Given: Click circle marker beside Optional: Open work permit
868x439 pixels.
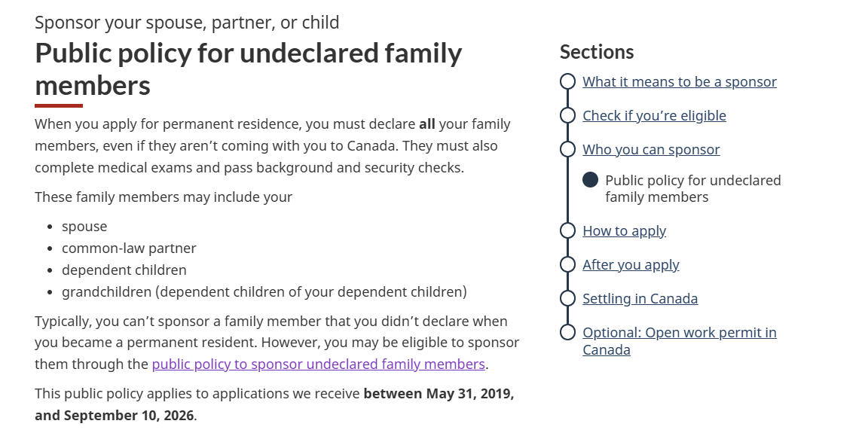Looking at the screenshot, I should [567, 332].
